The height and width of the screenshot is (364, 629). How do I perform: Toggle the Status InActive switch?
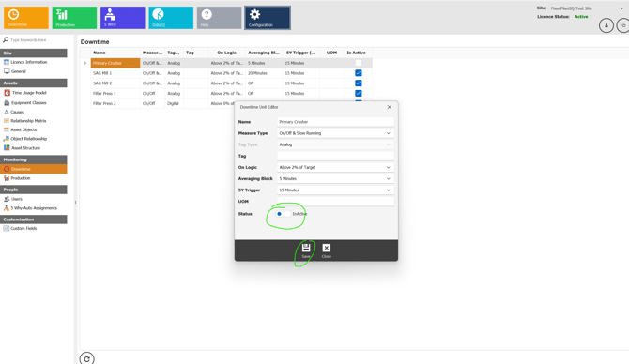pos(283,214)
